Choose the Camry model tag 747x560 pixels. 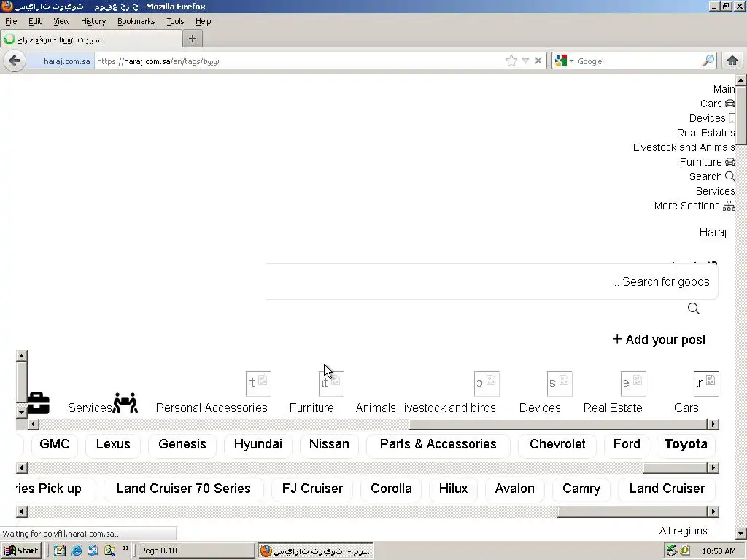(x=581, y=489)
